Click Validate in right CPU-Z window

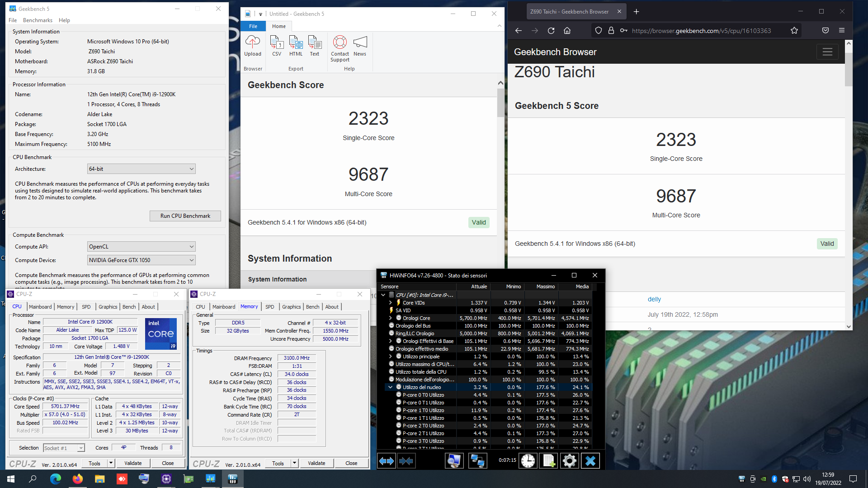[316, 463]
